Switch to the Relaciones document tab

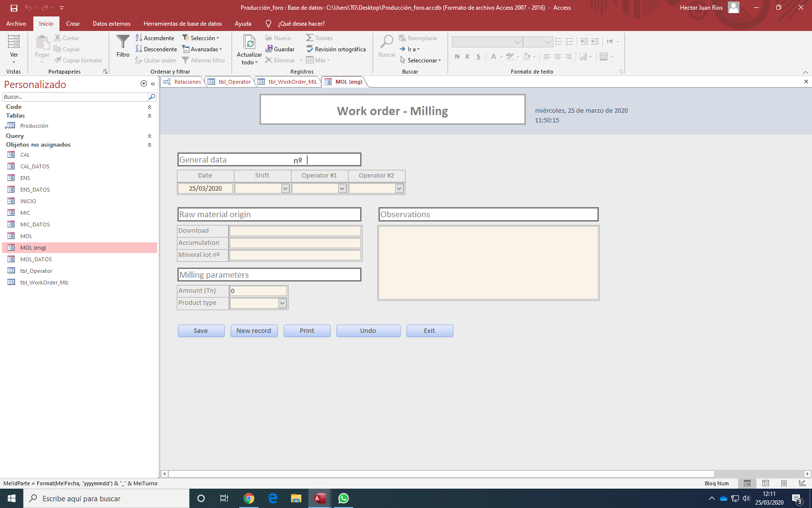click(182, 82)
